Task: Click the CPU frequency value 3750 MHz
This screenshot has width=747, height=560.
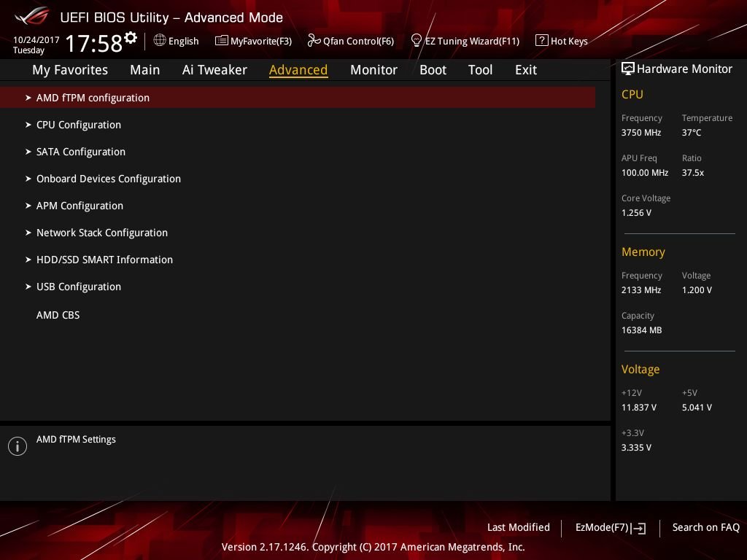Action: coord(641,133)
